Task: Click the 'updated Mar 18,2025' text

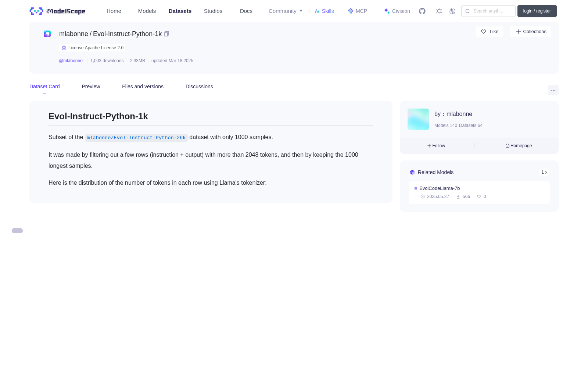Action: point(172,61)
